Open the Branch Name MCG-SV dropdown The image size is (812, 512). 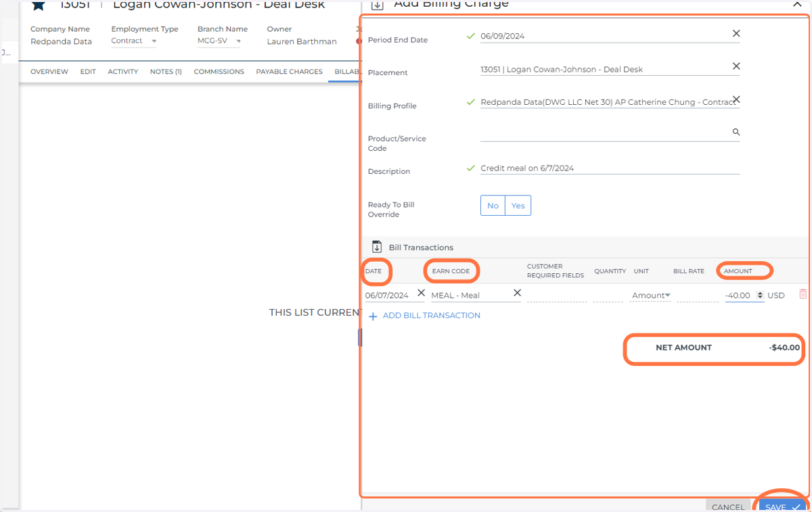(x=219, y=41)
